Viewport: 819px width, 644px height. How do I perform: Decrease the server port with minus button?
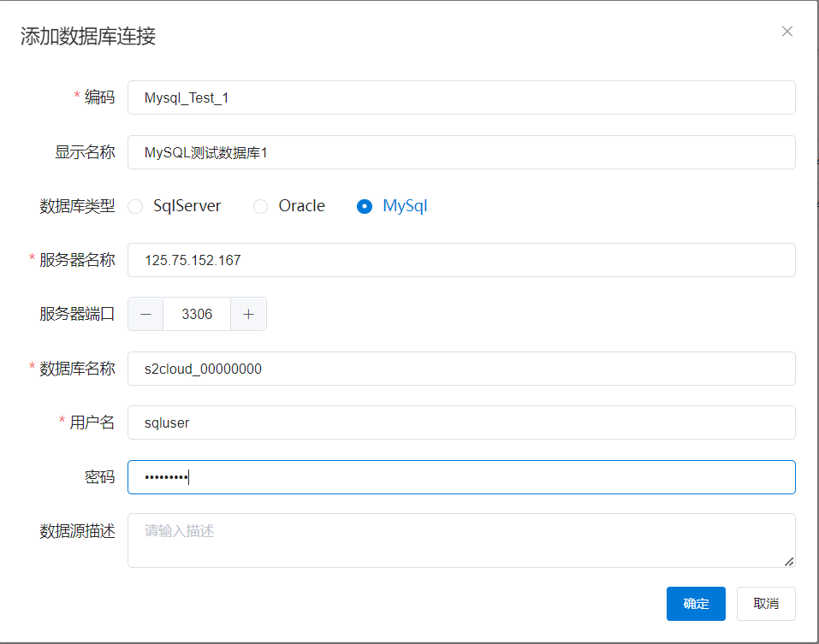(145, 314)
